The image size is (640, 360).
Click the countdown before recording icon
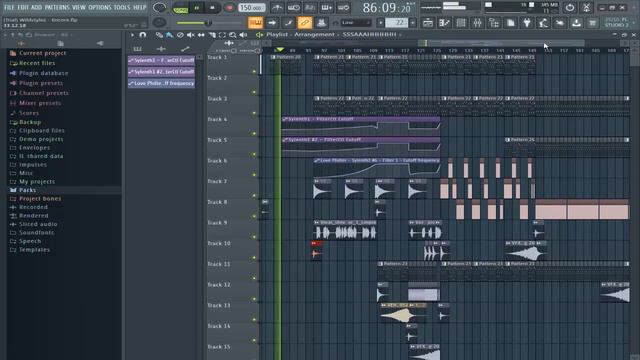click(310, 8)
